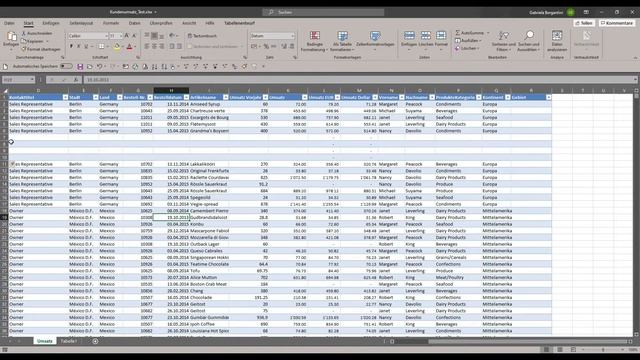The height and width of the screenshot is (360, 640).
Task: Apply red font color icon
Action: pos(129,47)
